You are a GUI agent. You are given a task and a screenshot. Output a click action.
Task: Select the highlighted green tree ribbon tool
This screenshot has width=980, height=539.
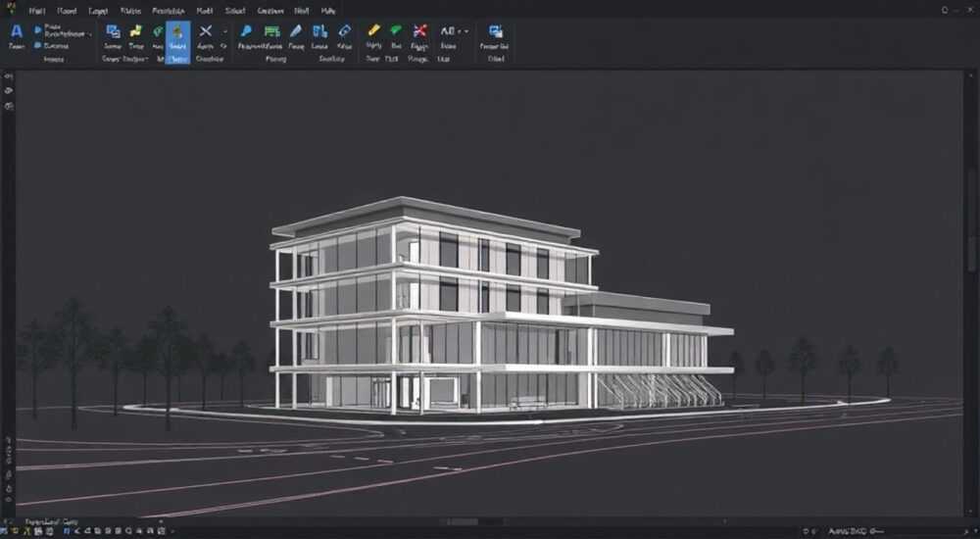178,30
